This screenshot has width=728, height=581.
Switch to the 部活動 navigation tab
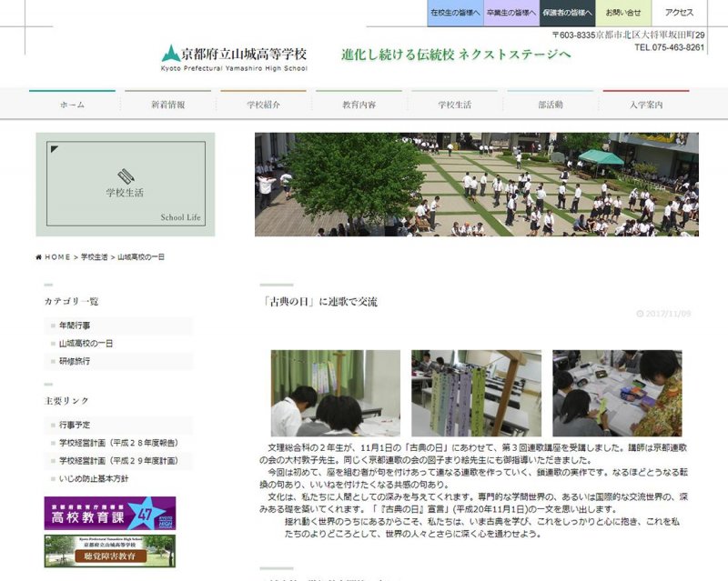pos(550,105)
